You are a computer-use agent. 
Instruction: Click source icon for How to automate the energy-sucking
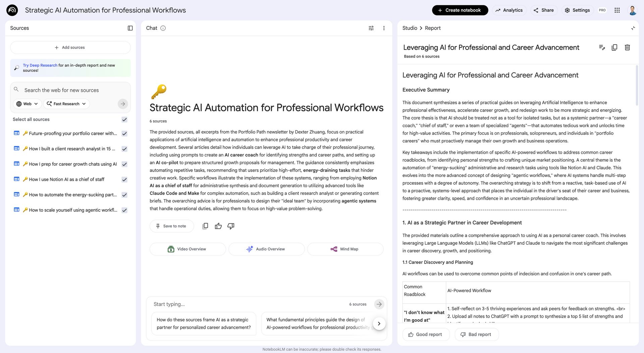16,194
